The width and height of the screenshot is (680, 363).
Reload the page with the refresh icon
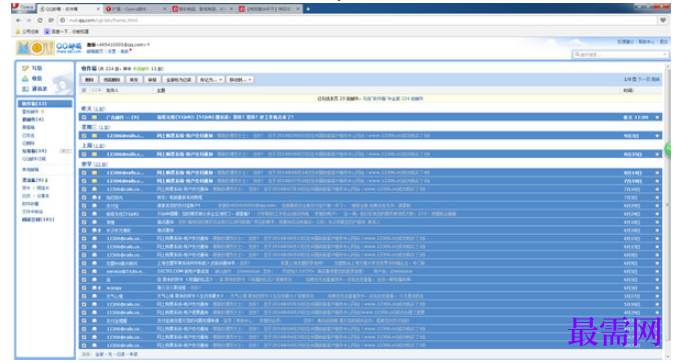pyautogui.click(x=40, y=20)
